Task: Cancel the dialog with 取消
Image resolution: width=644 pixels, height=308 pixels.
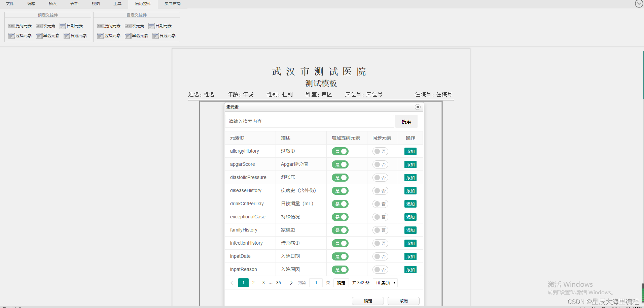Action: [404, 301]
